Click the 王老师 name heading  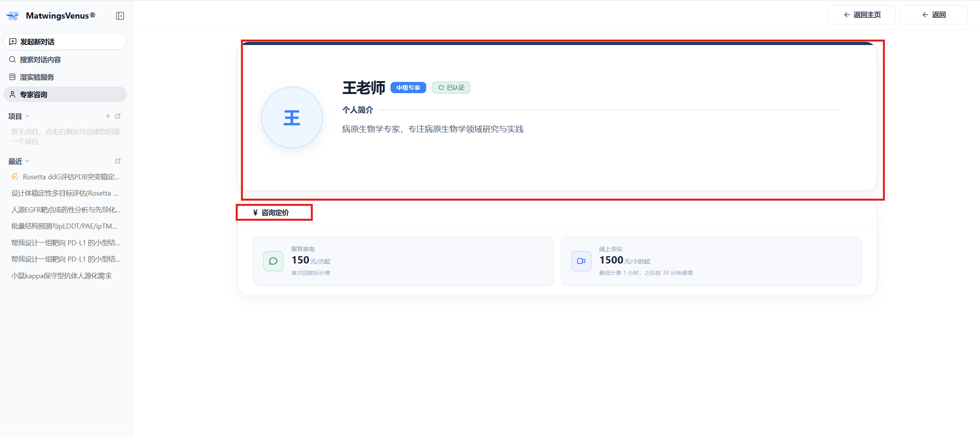[364, 88]
